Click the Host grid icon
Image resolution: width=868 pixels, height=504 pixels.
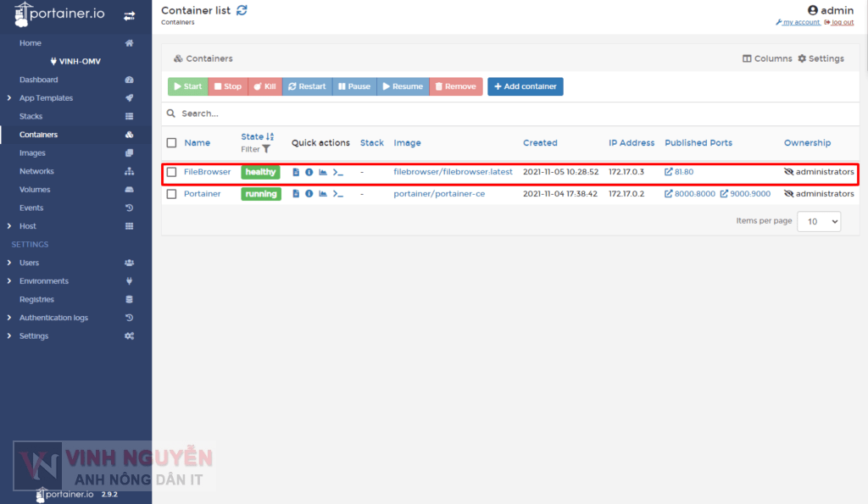coord(129,225)
